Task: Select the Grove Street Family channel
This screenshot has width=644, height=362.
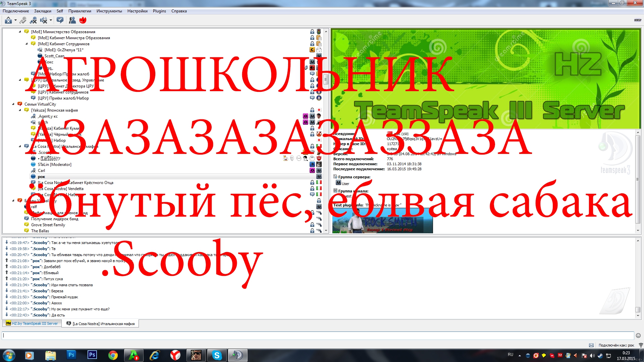Action: [48, 225]
